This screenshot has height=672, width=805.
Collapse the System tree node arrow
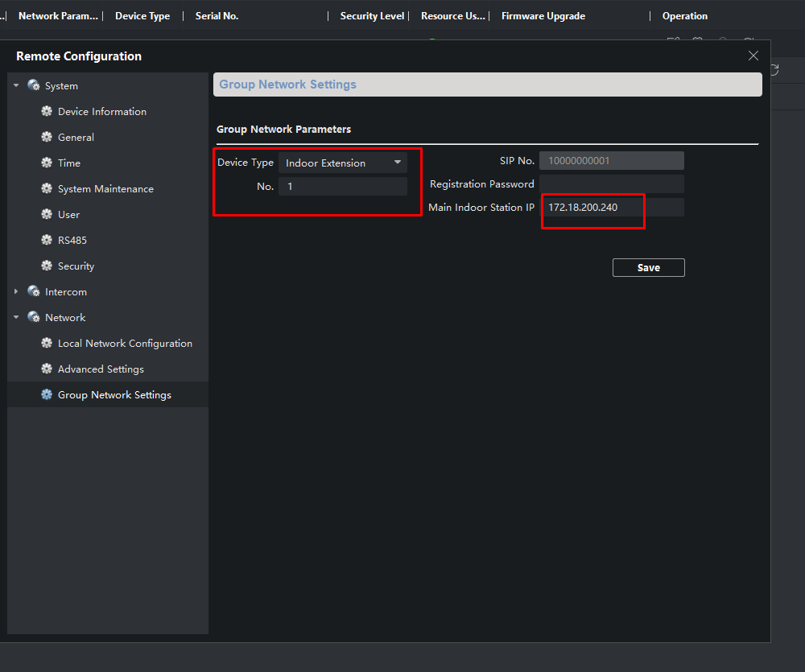[x=16, y=85]
